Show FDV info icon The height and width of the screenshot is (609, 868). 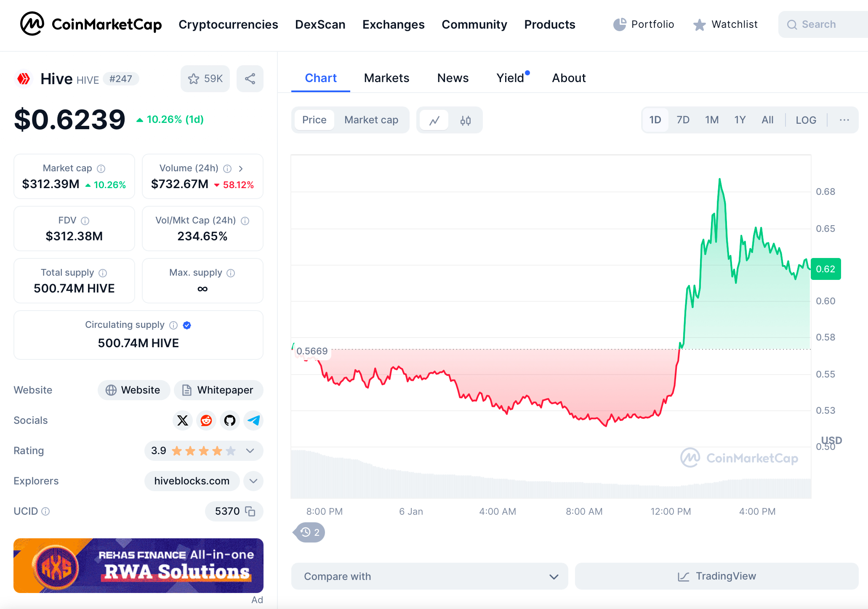point(85,221)
